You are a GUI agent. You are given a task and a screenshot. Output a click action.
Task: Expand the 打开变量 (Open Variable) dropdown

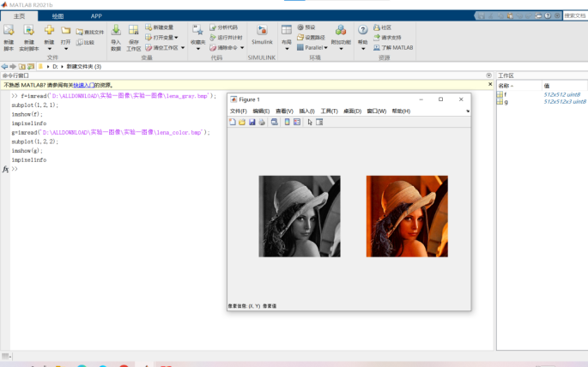pyautogui.click(x=176, y=38)
